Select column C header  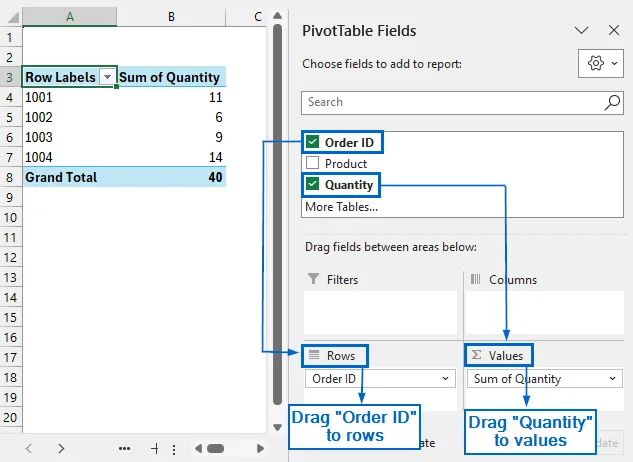[x=258, y=17]
